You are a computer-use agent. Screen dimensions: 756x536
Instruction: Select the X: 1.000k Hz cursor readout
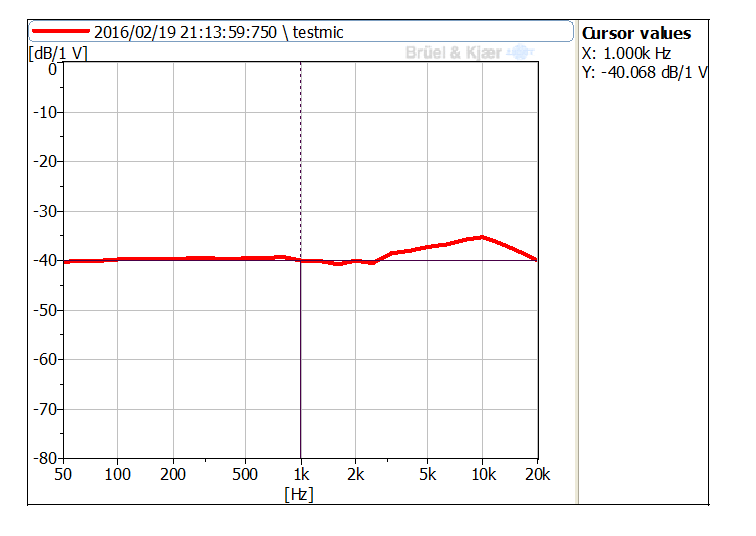626,53
